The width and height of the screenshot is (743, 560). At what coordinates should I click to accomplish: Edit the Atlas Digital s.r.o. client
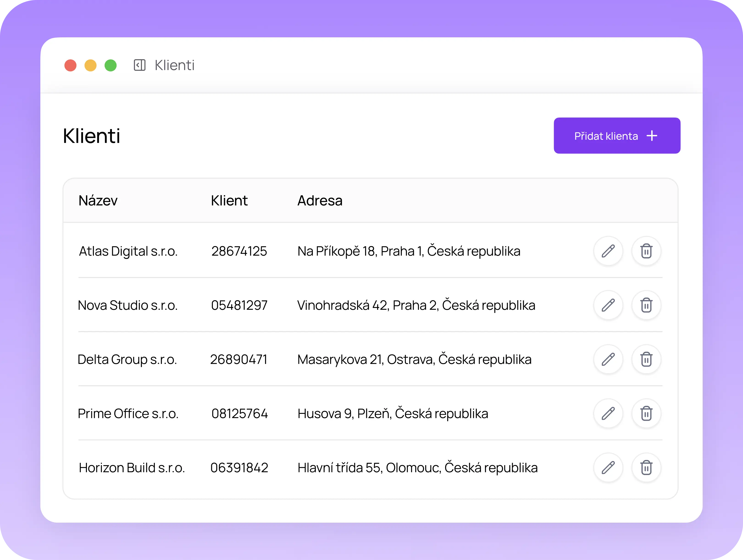608,251
